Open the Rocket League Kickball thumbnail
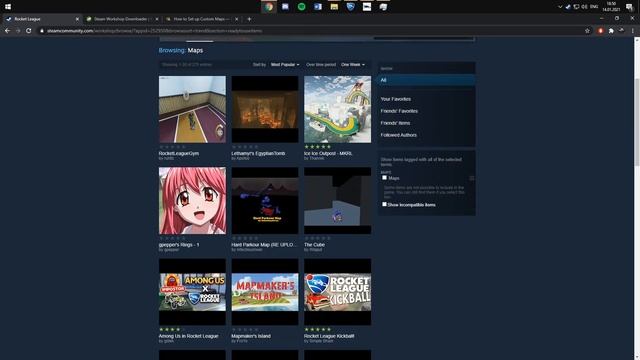The image size is (640, 360). (x=338, y=292)
